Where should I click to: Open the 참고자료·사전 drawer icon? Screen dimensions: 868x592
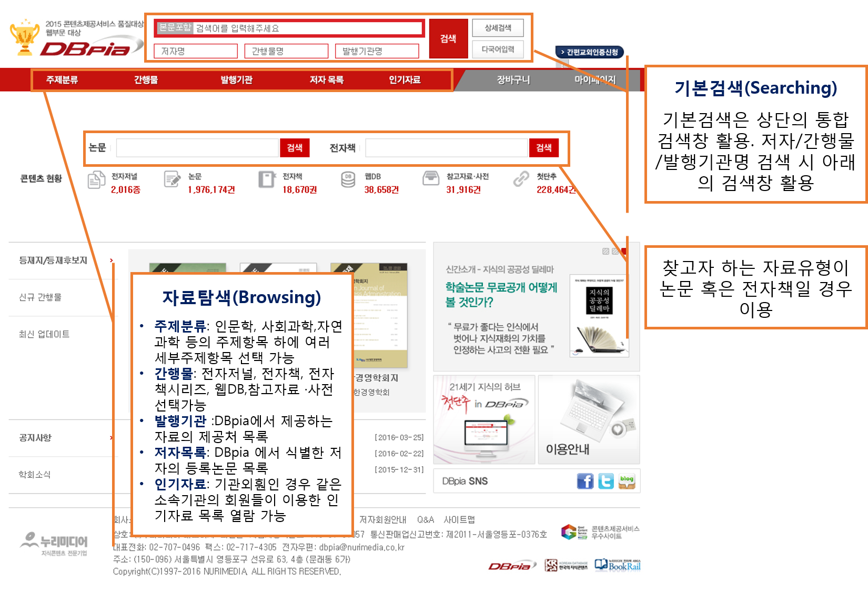coord(431,178)
